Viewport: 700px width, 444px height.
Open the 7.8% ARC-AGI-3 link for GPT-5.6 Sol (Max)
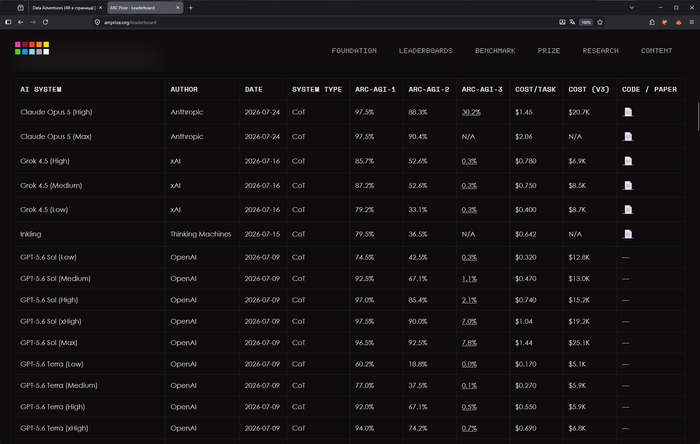[x=469, y=343]
